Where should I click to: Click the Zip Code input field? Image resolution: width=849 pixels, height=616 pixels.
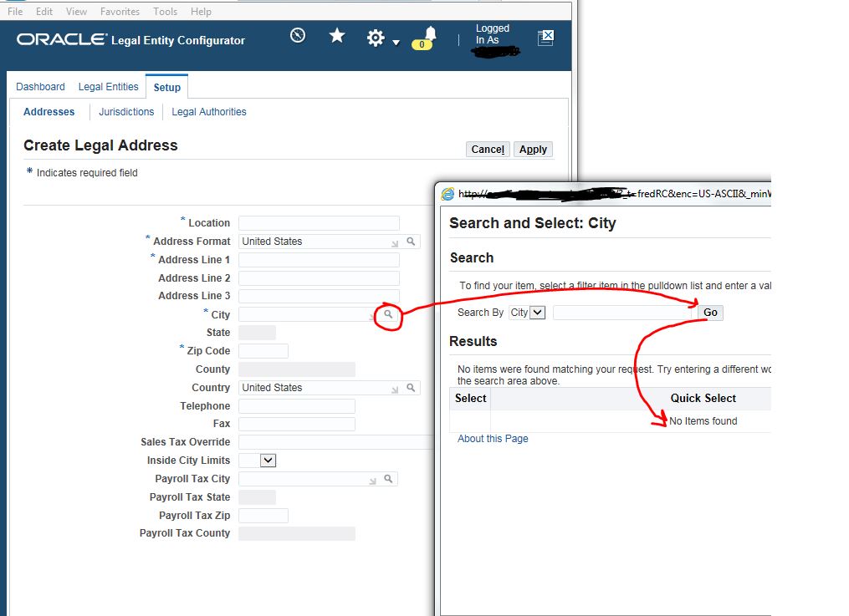pos(263,351)
